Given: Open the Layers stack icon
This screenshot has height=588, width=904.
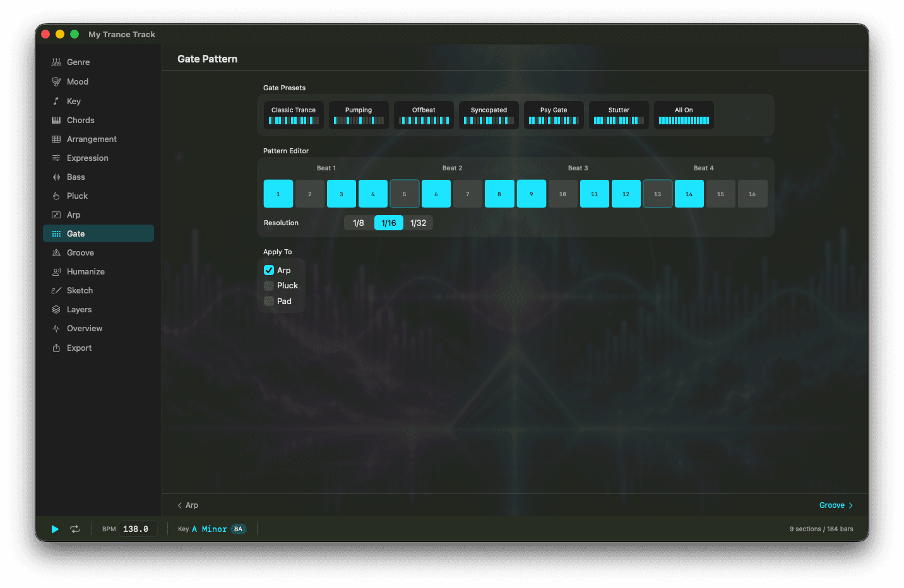Looking at the screenshot, I should pos(56,310).
